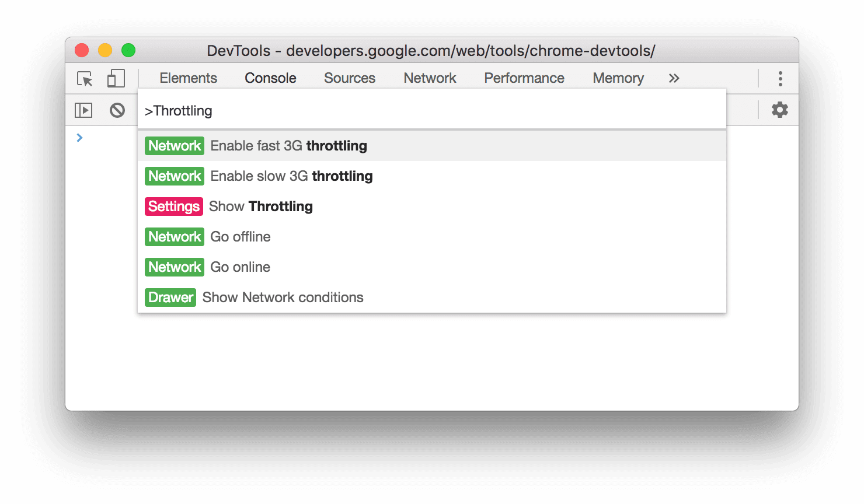Enable fast 3G throttling
Image resolution: width=864 pixels, height=504 pixels.
288,146
